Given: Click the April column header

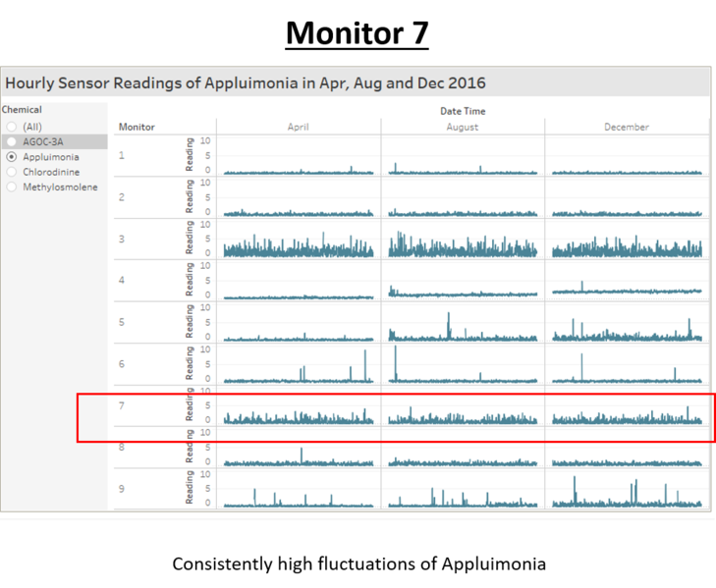Looking at the screenshot, I should click(x=299, y=127).
